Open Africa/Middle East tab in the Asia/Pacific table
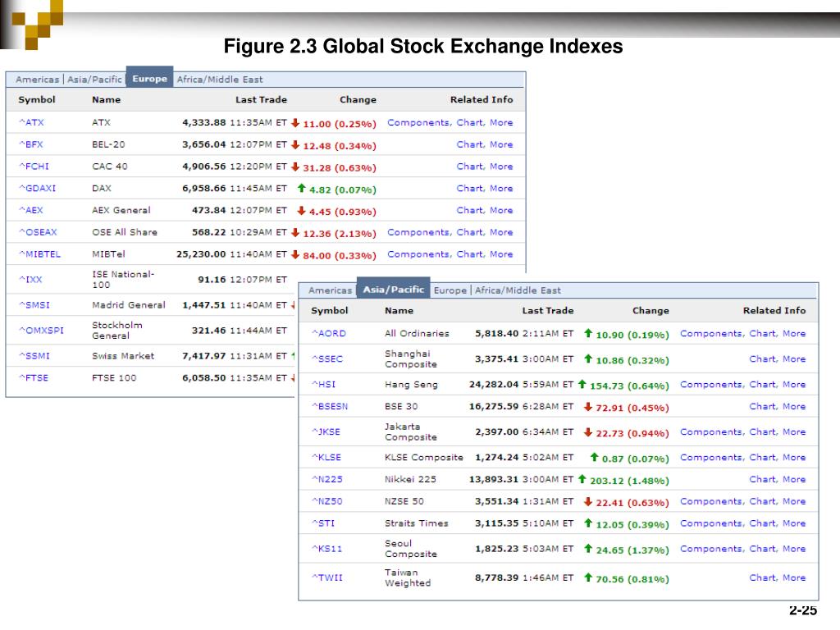Image resolution: width=840 pixels, height=630 pixels. [x=518, y=290]
